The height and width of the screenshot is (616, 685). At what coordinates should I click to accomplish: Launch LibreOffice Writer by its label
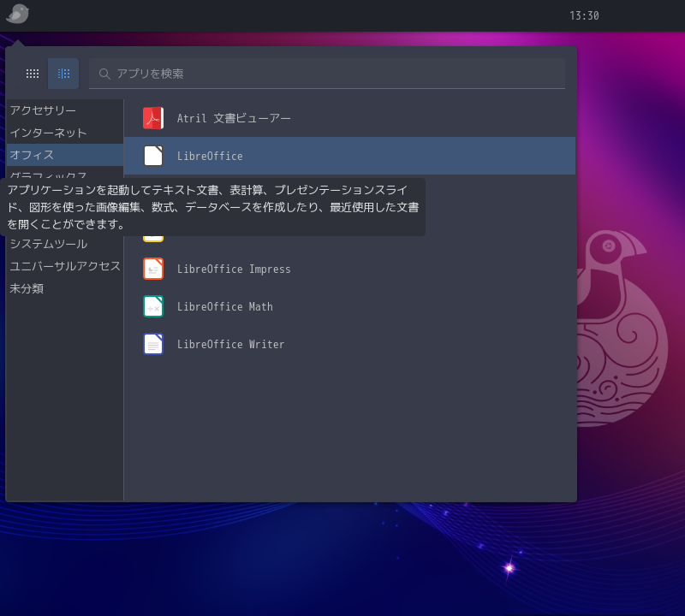tap(230, 344)
